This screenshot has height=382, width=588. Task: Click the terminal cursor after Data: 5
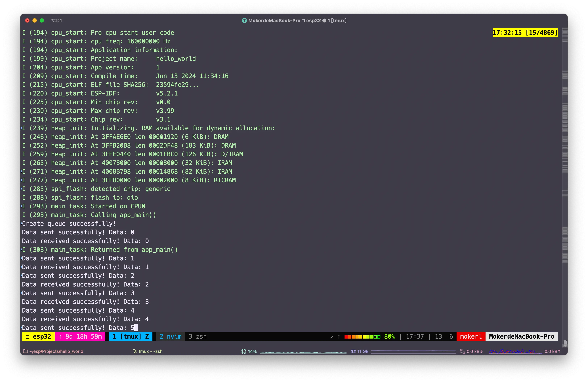(136, 327)
